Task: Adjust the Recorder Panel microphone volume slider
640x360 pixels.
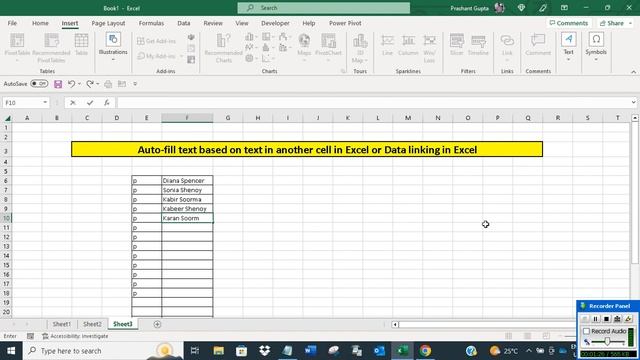Action: click(x=607, y=342)
